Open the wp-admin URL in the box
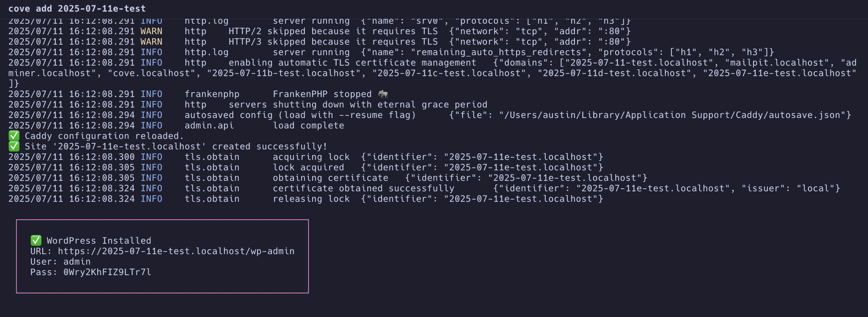Image resolution: width=868 pixels, height=317 pixels. point(176,251)
